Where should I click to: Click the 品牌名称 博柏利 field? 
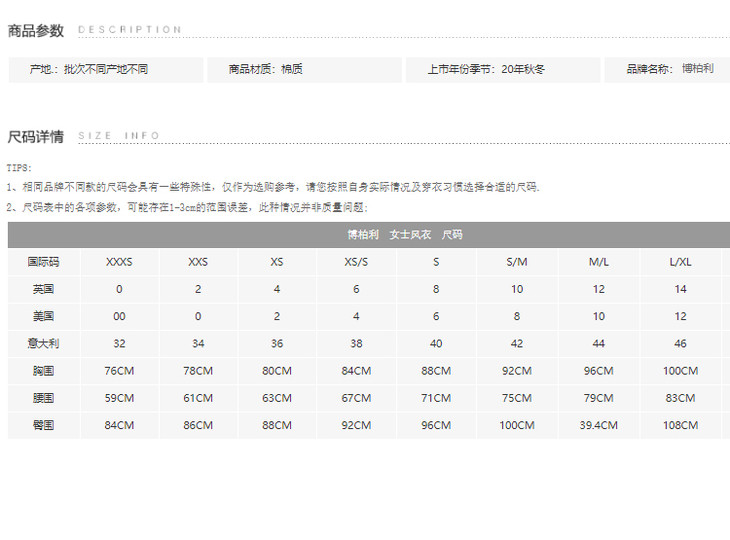(670, 70)
